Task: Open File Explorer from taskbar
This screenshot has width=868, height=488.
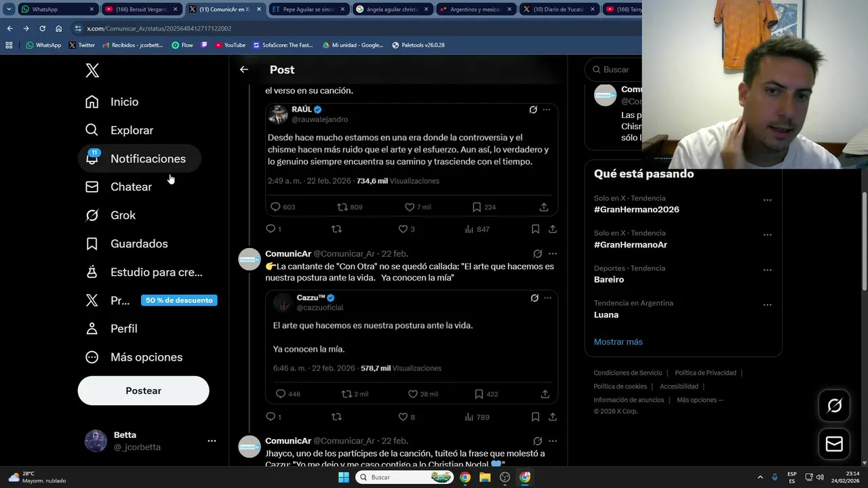Action: (x=485, y=477)
